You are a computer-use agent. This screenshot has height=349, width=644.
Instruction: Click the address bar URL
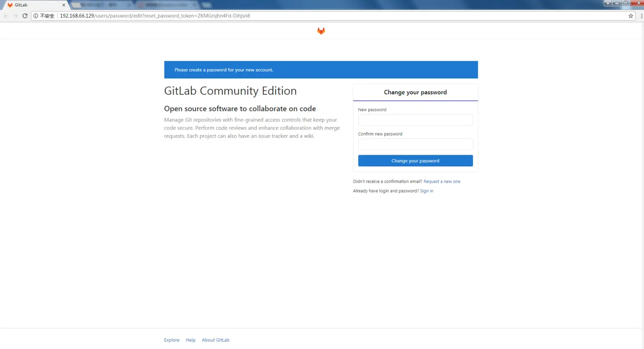[155, 16]
